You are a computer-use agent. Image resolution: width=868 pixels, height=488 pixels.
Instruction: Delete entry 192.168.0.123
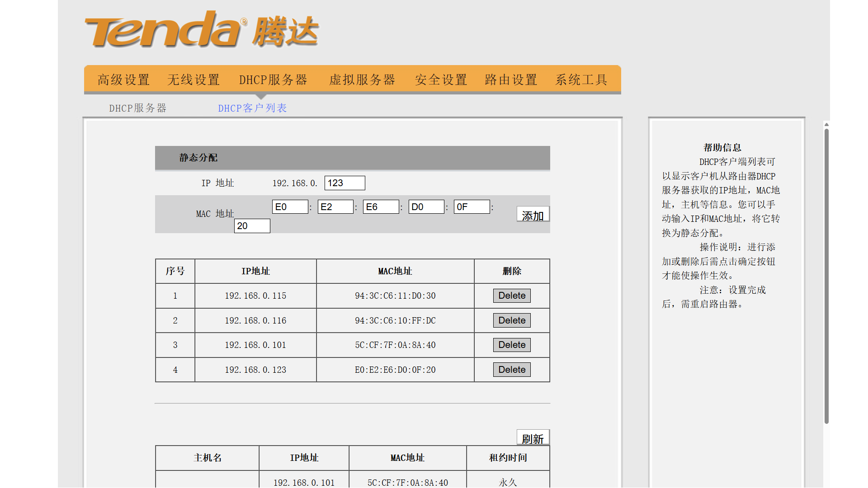512,370
